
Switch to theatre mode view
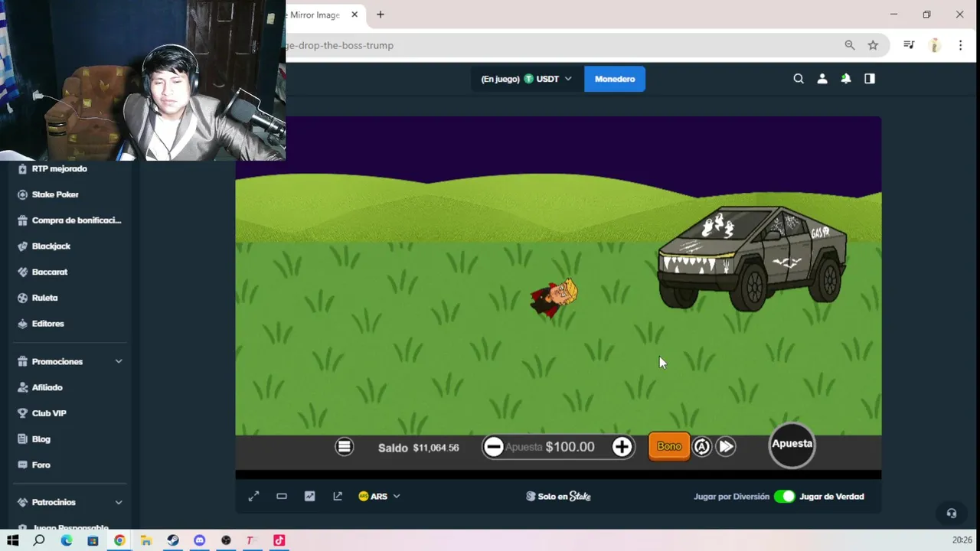[282, 496]
